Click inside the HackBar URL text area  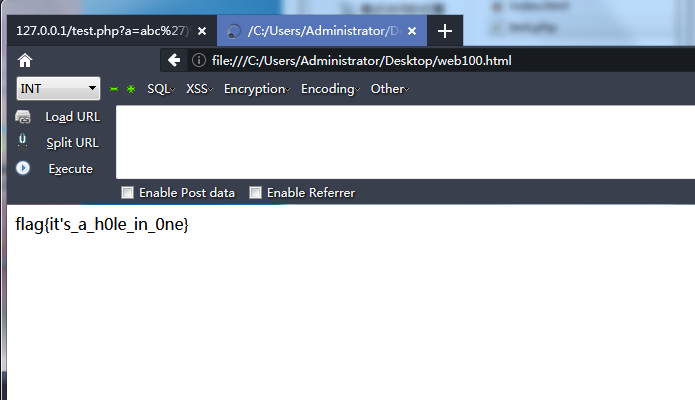(400, 140)
